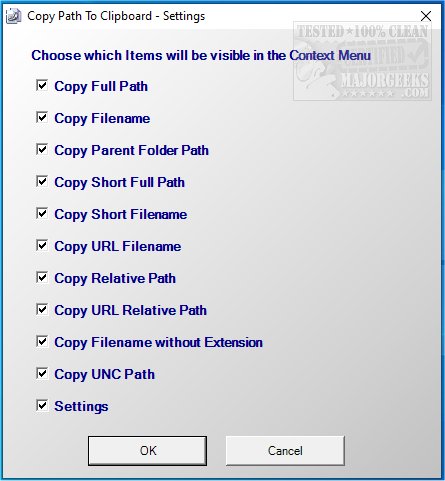Screen dimensions: 445x481
Task: Close the Settings dialog window
Action: pos(426,16)
